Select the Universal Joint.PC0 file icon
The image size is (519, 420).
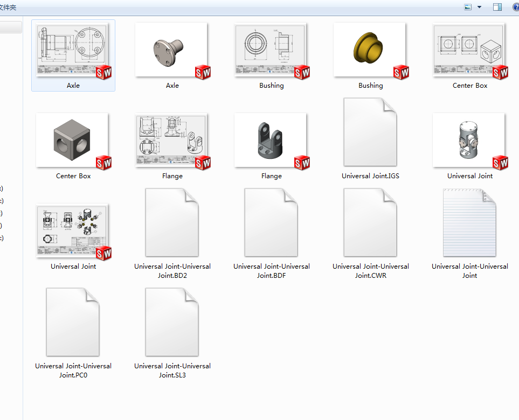73,322
